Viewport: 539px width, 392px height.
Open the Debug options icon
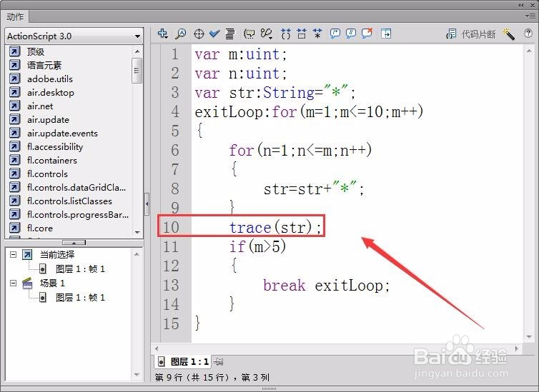[267, 34]
